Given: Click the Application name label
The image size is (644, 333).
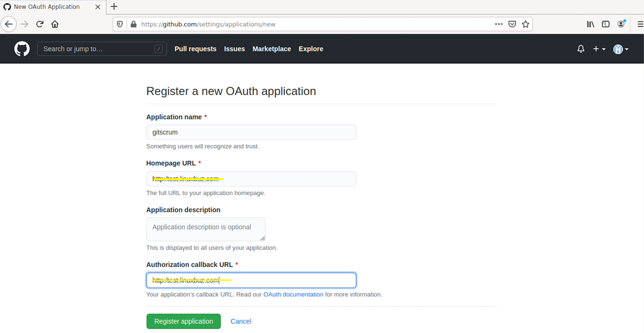Looking at the screenshot, I should point(174,117).
